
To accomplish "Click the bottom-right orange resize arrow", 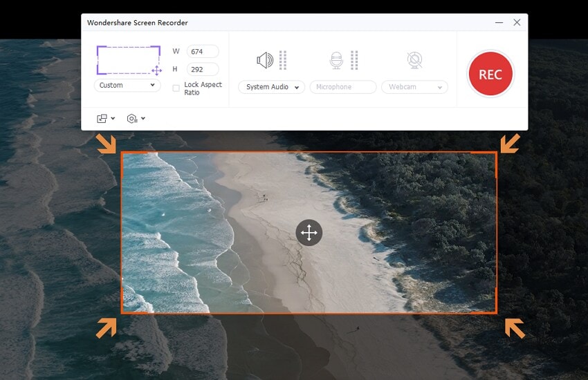I will point(515,328).
